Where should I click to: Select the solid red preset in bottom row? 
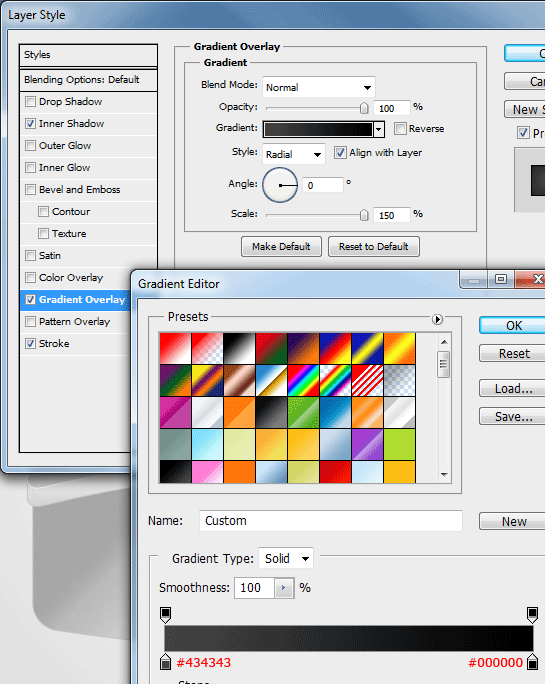(x=335, y=472)
